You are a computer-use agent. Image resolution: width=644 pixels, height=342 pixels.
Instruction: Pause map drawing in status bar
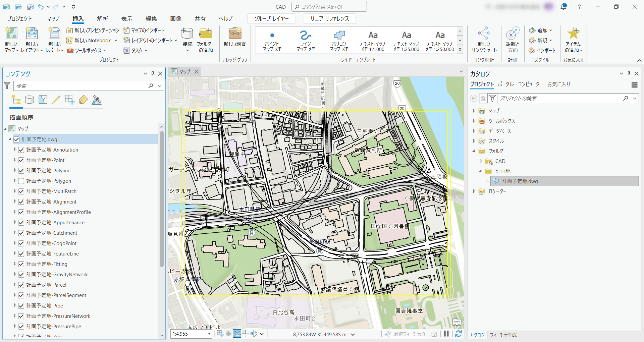click(446, 334)
